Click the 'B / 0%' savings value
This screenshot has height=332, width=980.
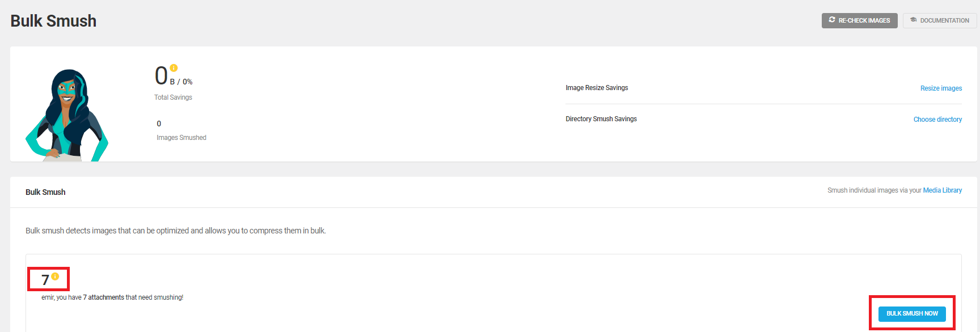pyautogui.click(x=181, y=82)
